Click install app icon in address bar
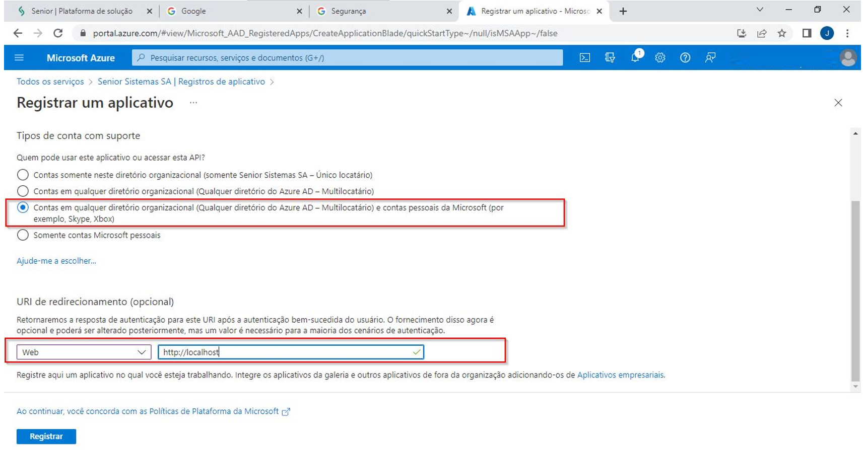Image resolution: width=868 pixels, height=450 pixels. click(742, 33)
